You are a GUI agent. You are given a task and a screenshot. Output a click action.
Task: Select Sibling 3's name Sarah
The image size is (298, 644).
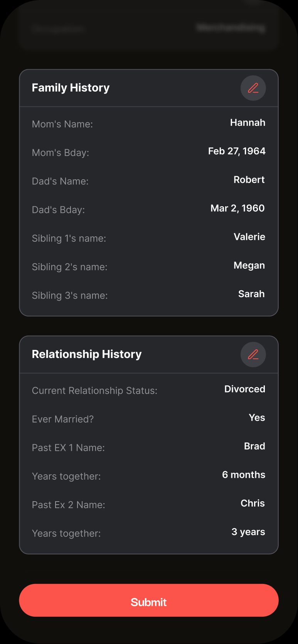tap(251, 294)
